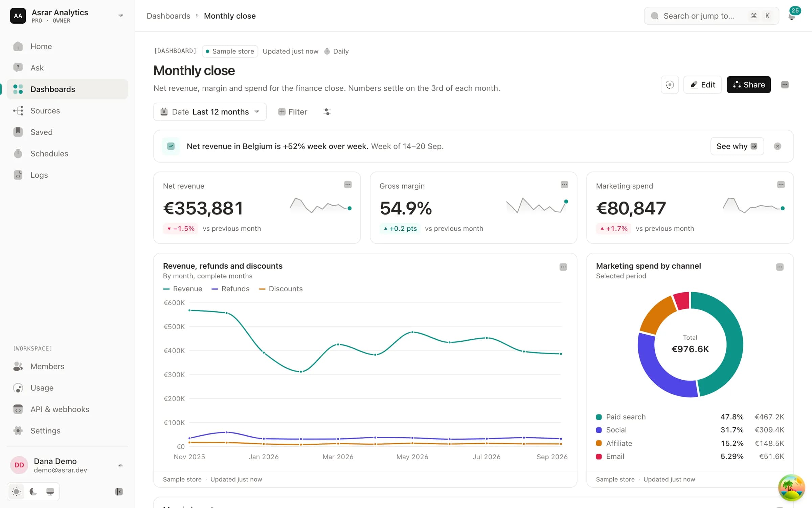Open the Date Last 12 months dropdown
The height and width of the screenshot is (508, 812).
[x=210, y=112]
